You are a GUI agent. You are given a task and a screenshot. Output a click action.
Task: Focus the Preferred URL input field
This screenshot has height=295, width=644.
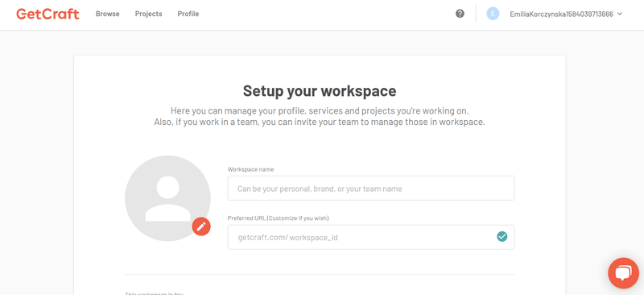tap(371, 237)
